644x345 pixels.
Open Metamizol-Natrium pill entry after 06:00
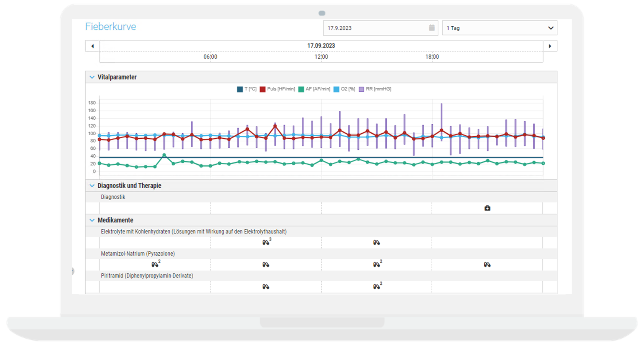(x=266, y=265)
